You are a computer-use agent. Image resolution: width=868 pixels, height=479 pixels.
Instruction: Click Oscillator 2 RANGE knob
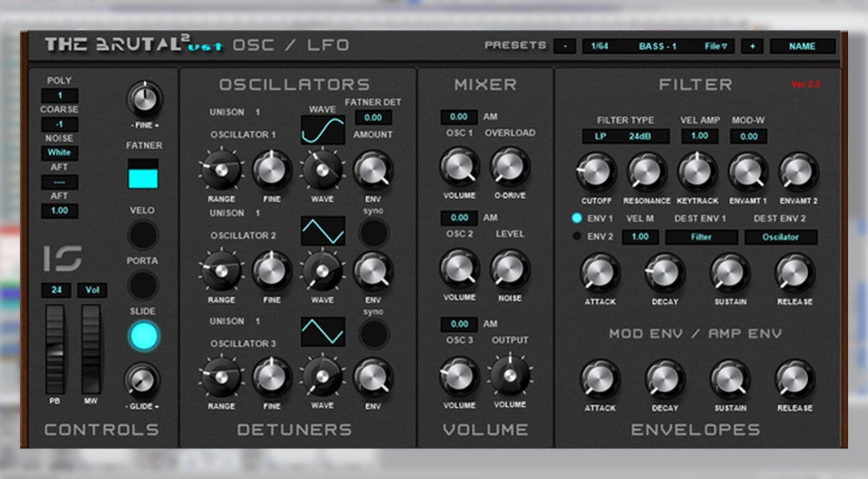pyautogui.click(x=221, y=271)
